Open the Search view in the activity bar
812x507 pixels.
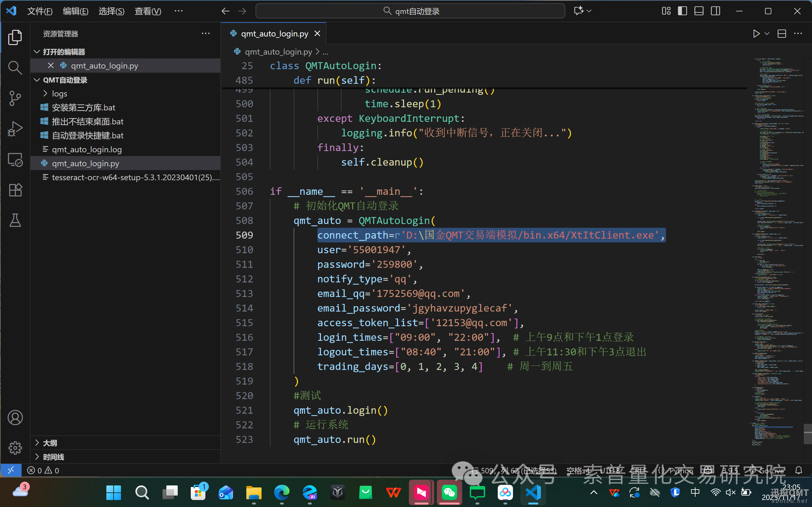coord(15,68)
